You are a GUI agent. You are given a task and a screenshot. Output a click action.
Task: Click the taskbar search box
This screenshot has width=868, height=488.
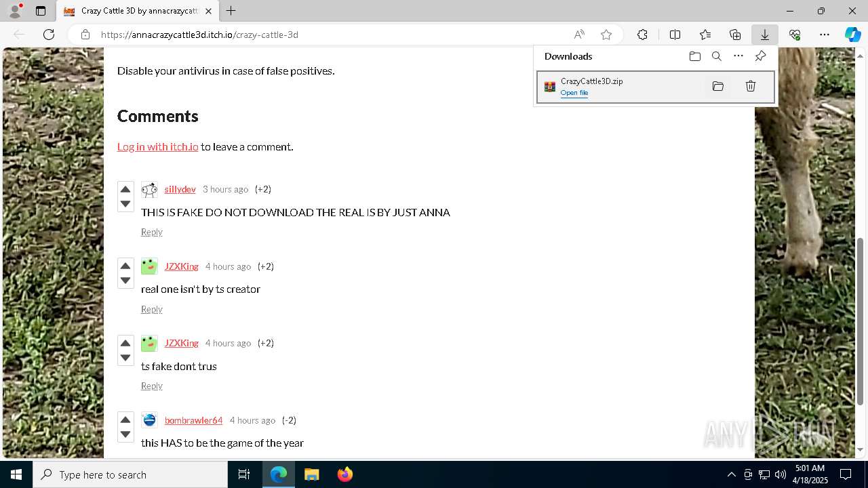pos(130,474)
